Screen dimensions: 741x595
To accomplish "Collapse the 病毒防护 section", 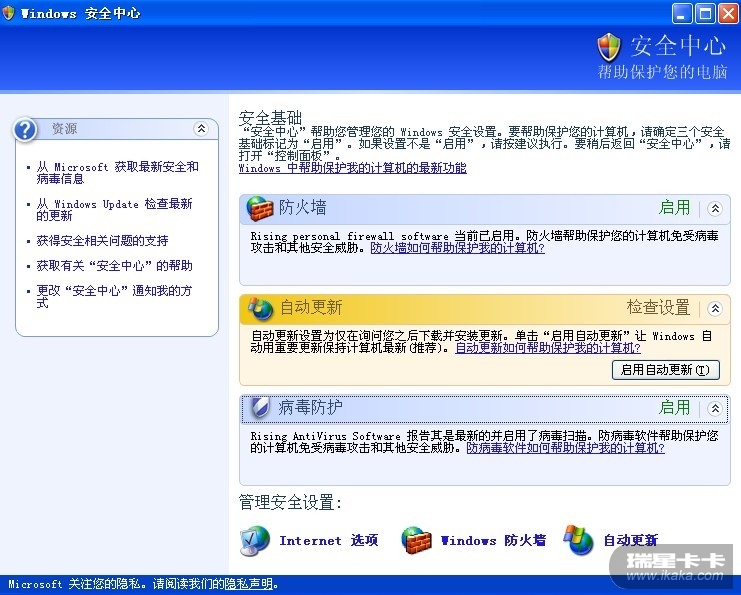I will pos(715,408).
